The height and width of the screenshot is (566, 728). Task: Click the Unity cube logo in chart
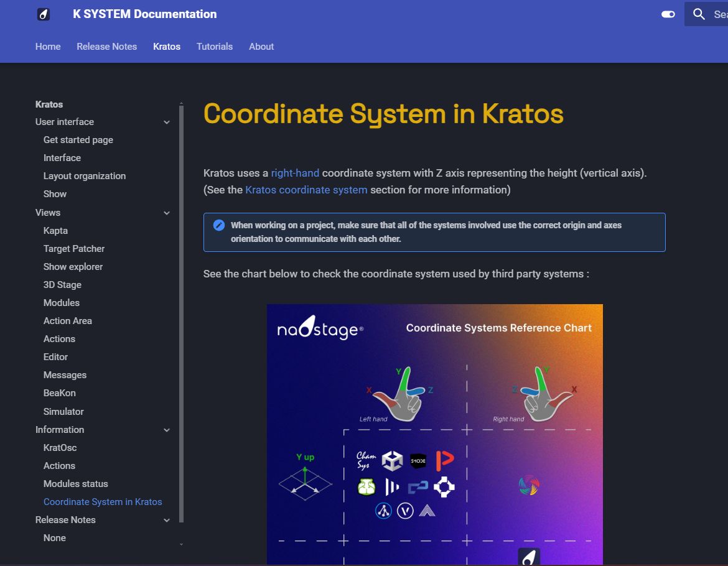[392, 461]
